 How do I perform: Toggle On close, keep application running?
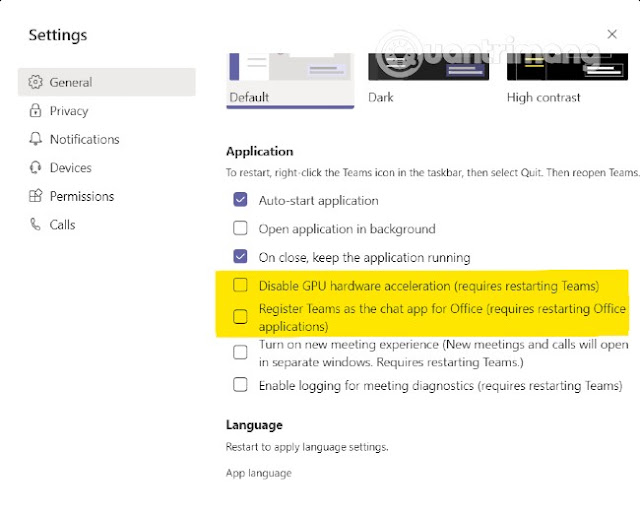click(240, 257)
